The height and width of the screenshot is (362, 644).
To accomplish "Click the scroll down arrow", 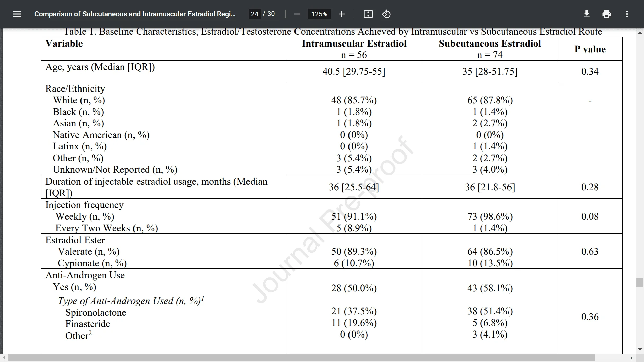I will [x=640, y=350].
